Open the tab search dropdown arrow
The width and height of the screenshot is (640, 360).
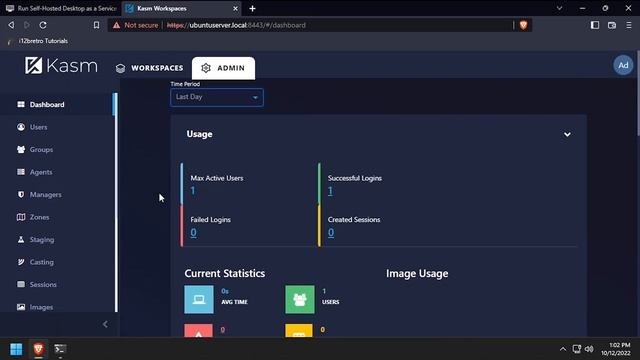[559, 8]
